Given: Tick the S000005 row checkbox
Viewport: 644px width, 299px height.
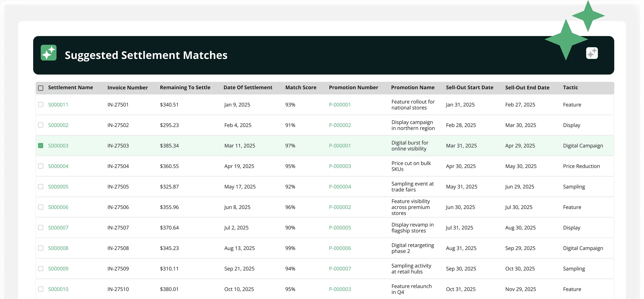Looking at the screenshot, I should (41, 186).
